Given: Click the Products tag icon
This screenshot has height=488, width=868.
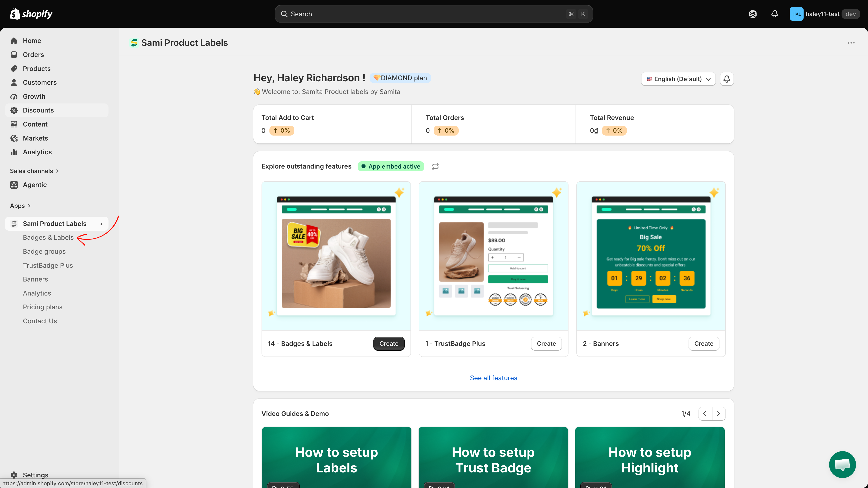Looking at the screenshot, I should click(14, 68).
